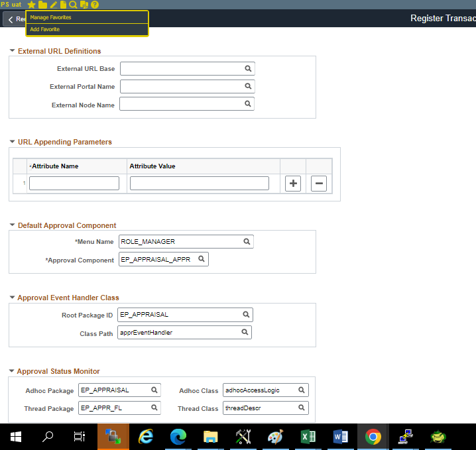Image resolution: width=476 pixels, height=450 pixels.
Task: Click the Attribute Value column header
Action: 152,166
